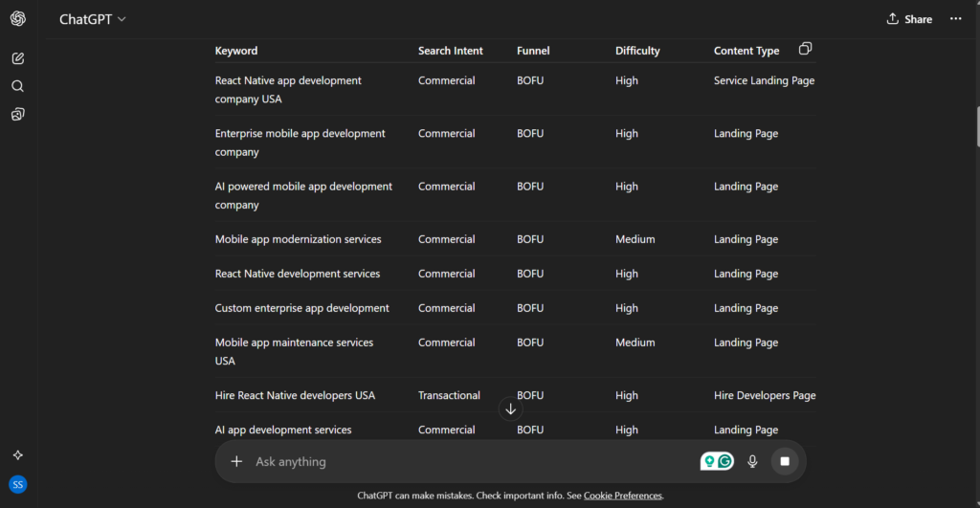Select 'Custom enterprise app development' cell

tap(301, 308)
